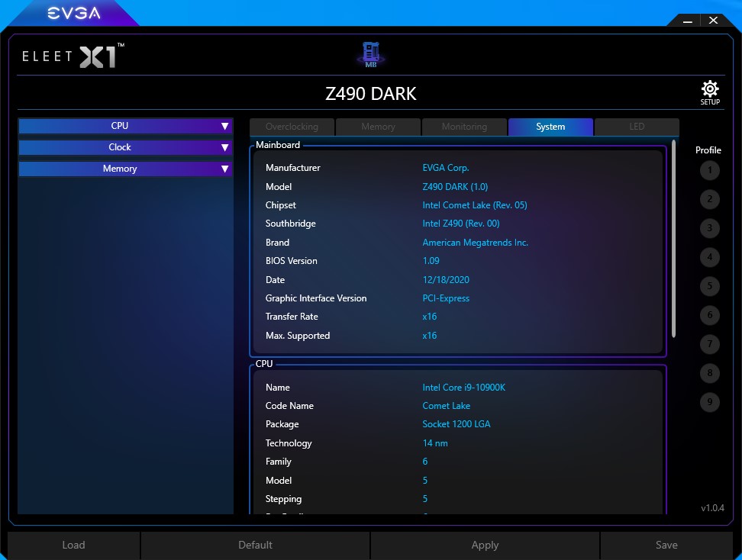Screen dimensions: 742x560
Task: Click the 'Southbridge' label
Action: 291,224
